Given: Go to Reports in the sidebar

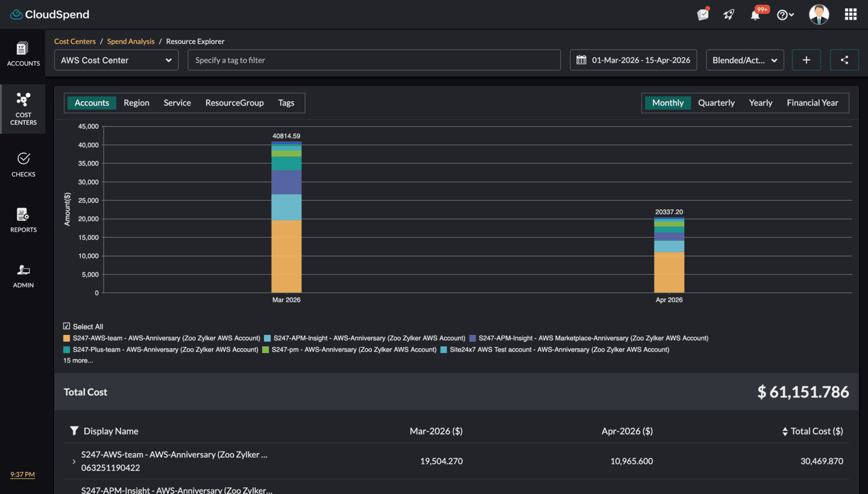Looking at the screenshot, I should point(23,220).
